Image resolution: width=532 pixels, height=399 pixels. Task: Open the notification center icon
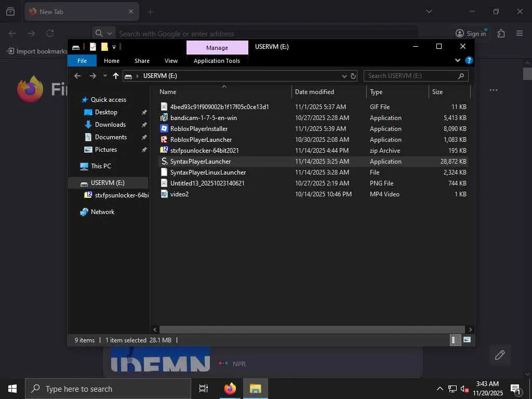point(516,389)
